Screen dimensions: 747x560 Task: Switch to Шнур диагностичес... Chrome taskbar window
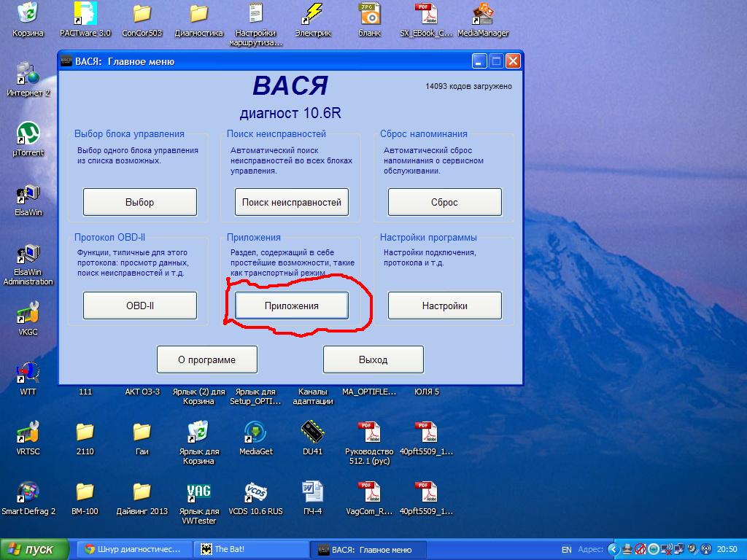coord(134,550)
